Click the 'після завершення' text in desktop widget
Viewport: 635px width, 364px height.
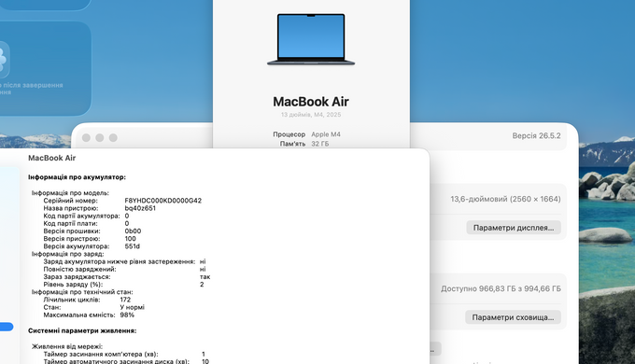pyautogui.click(x=34, y=85)
